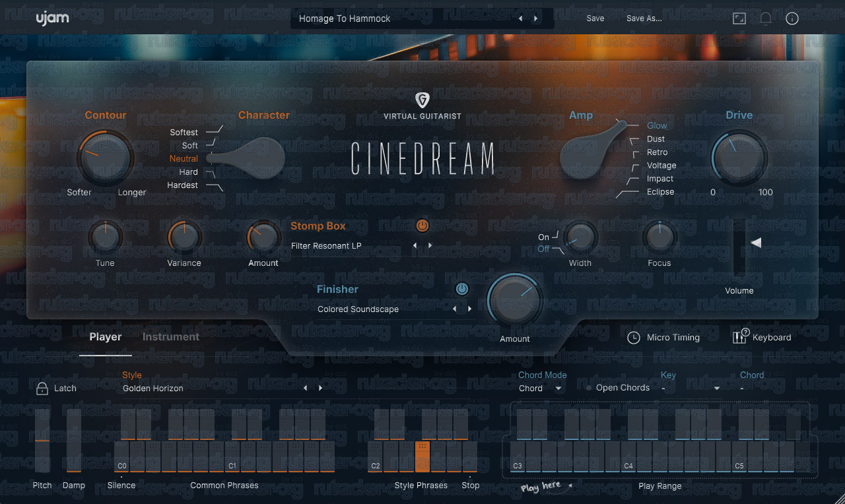
Task: Click the Tune knob
Action: coord(105,237)
